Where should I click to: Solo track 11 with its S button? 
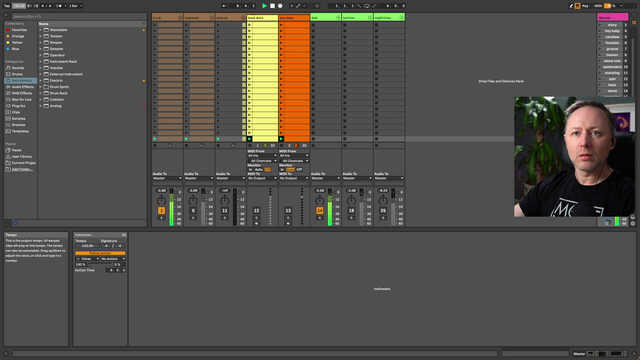(x=224, y=218)
